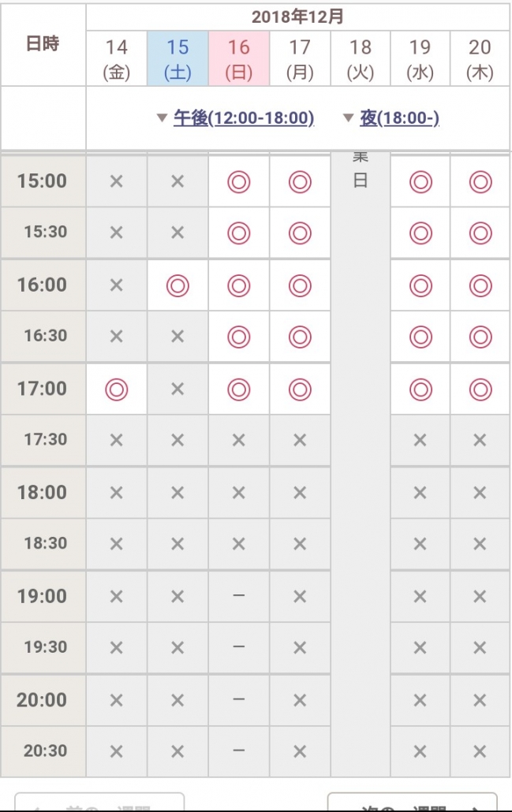Choose 15:00 slot on Thursday 20

pos(480,182)
